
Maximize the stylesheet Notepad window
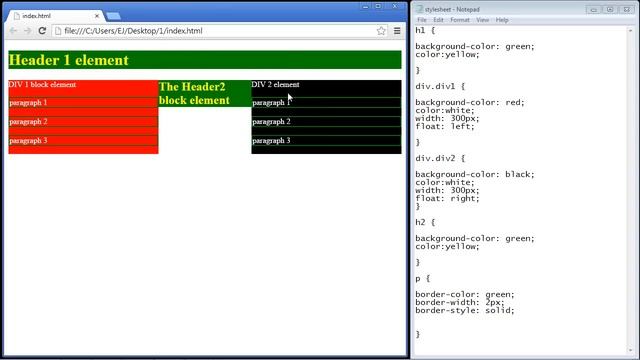click(x=610, y=9)
